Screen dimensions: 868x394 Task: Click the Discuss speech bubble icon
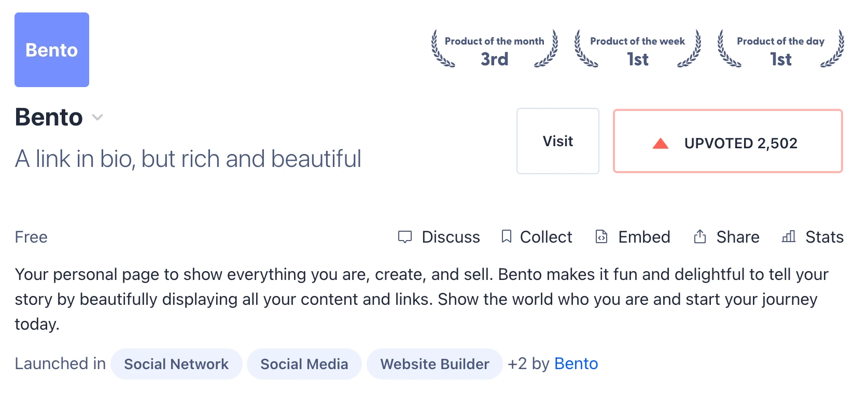[405, 237]
